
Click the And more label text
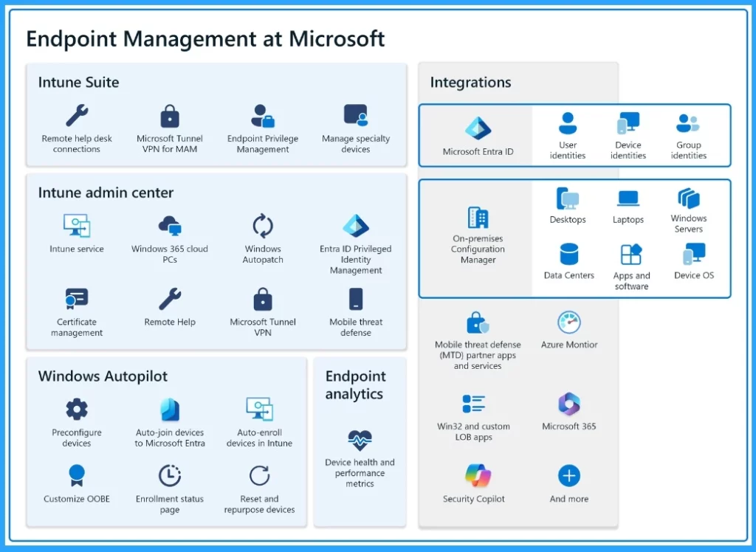[x=569, y=499]
